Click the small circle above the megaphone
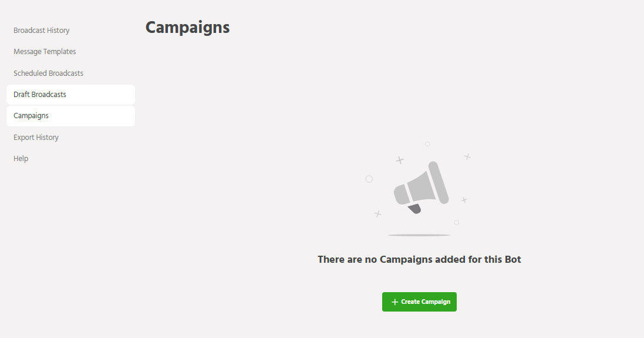 427,144
